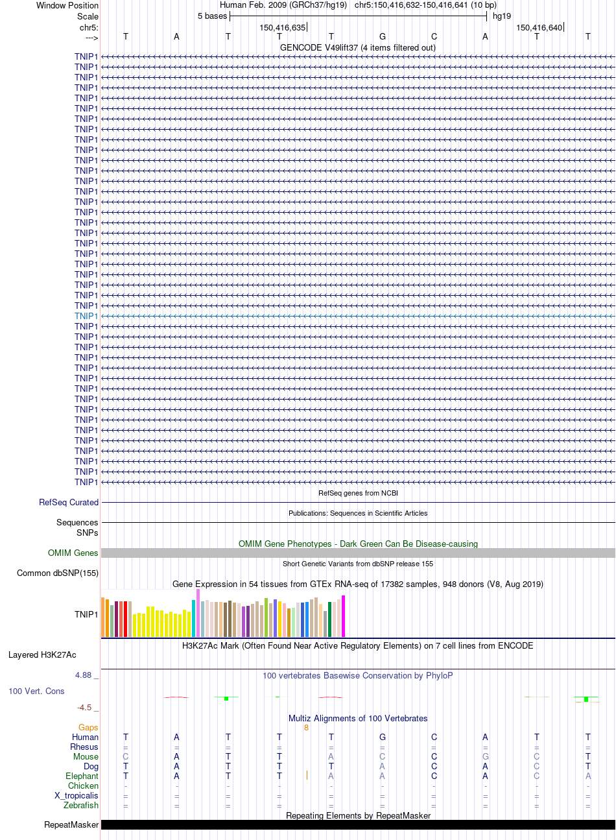Click the RepeatMasker side label
This screenshot has height=840, width=616.
coord(71,825)
